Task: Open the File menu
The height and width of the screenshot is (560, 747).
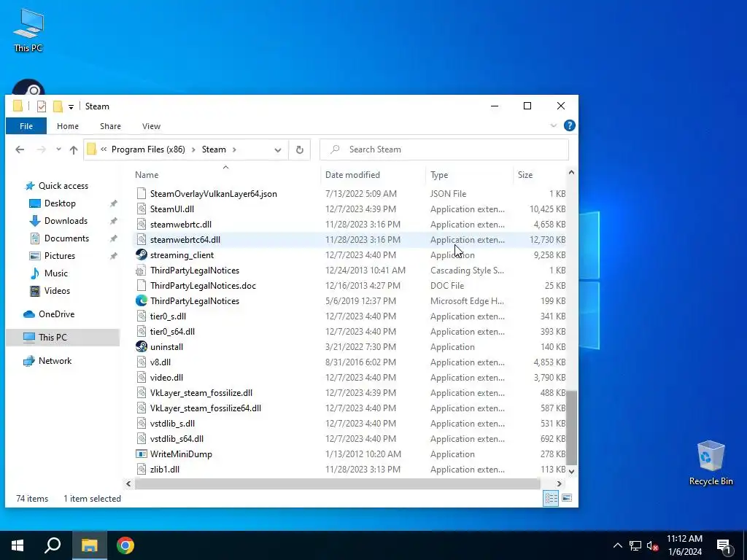Action: tap(26, 126)
